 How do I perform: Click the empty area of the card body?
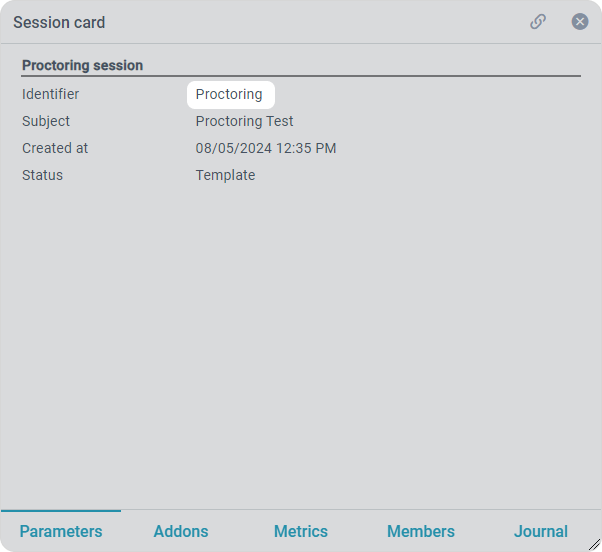tap(300, 340)
